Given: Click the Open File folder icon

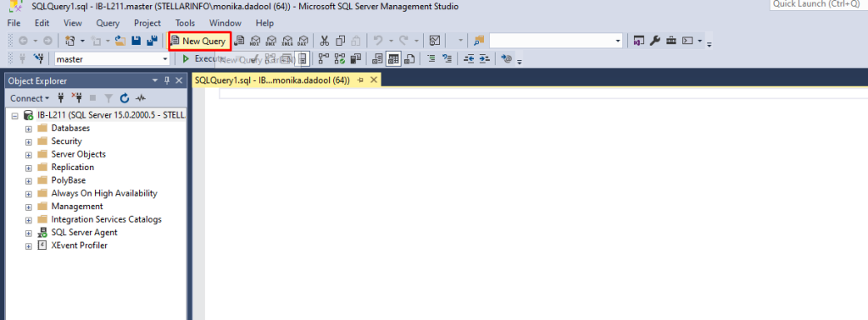Looking at the screenshot, I should [x=120, y=41].
